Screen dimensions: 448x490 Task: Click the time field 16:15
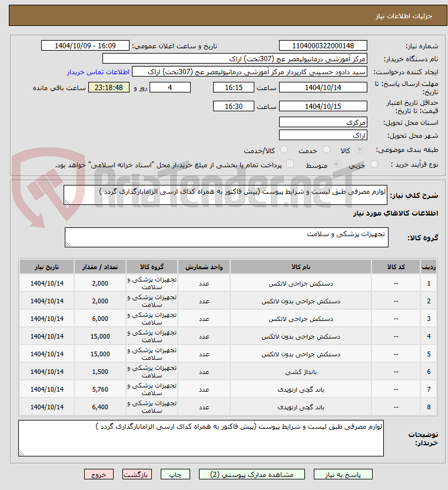(x=233, y=88)
